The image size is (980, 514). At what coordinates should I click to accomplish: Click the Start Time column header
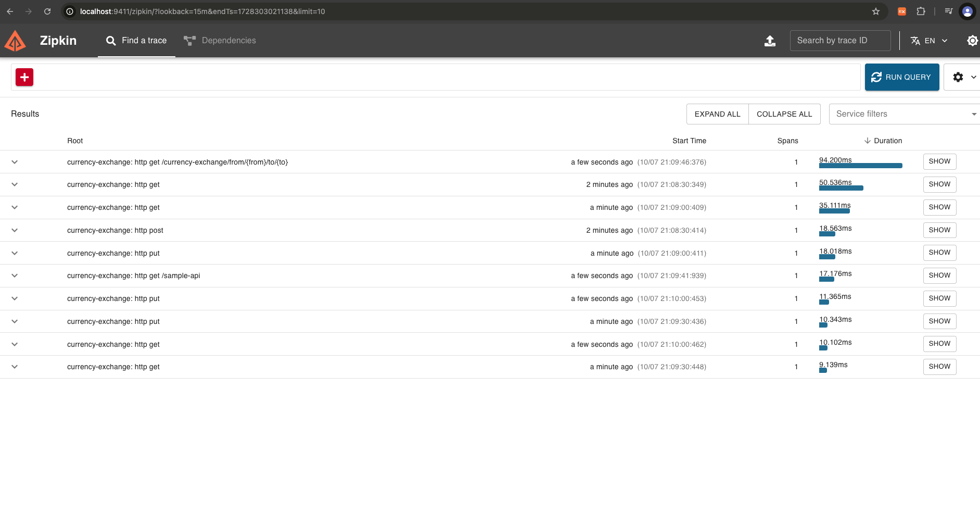pos(689,141)
